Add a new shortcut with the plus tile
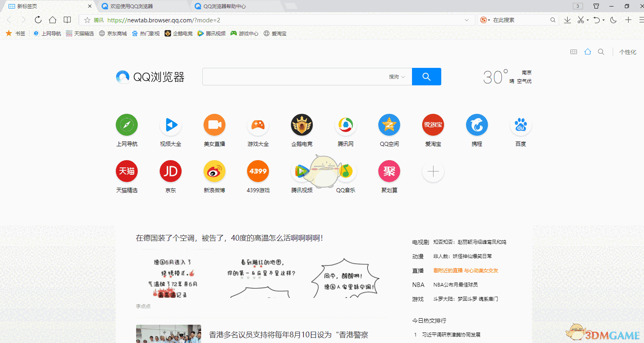The width and height of the screenshot is (644, 343). tap(433, 171)
